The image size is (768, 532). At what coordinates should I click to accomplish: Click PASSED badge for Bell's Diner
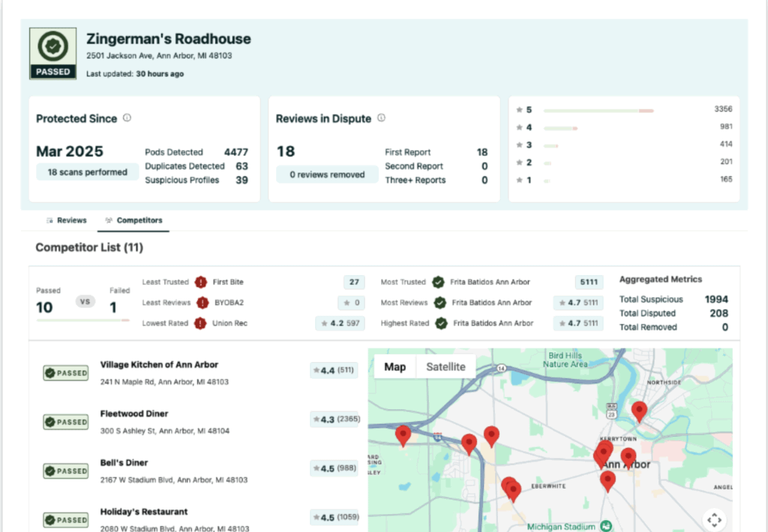[x=66, y=471]
